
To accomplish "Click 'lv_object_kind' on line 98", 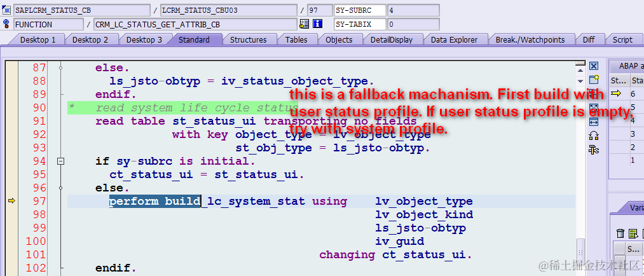I will [x=424, y=214].
